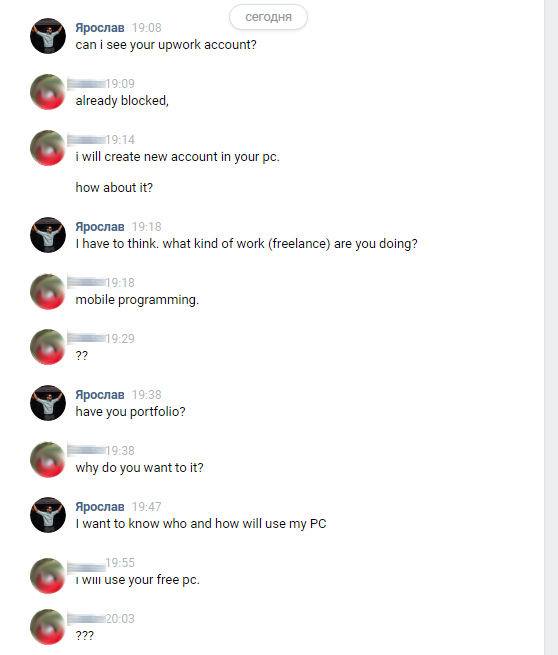Click the blurred avatar at the 20:03 message
The height and width of the screenshot is (655, 558).
pos(48,627)
